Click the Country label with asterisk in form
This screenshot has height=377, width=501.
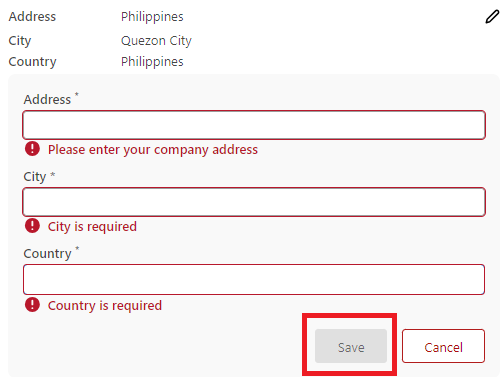(x=47, y=254)
